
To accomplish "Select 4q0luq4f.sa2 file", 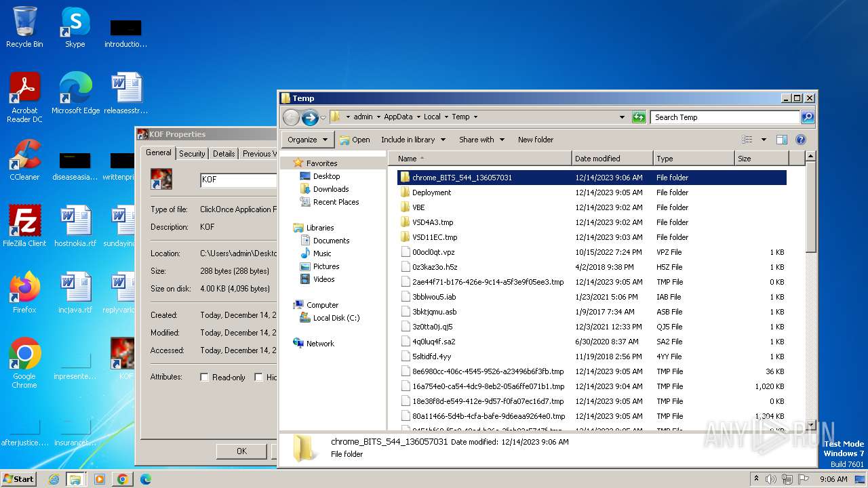I will pos(591,342).
